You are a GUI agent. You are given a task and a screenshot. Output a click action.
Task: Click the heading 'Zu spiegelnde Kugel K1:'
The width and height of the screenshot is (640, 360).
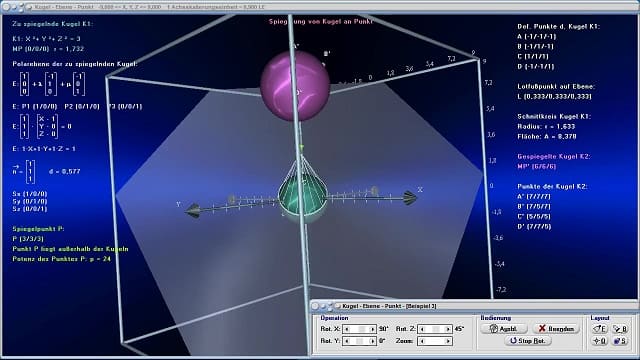click(52, 24)
